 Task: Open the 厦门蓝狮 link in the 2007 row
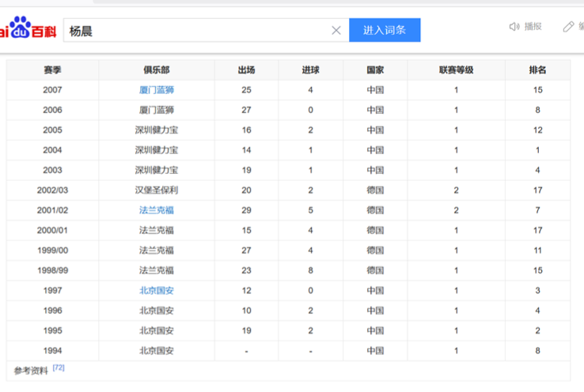157,90
